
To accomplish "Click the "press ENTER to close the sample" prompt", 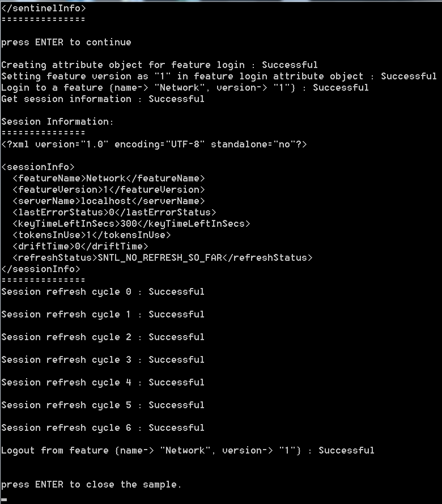I will click(x=91, y=484).
